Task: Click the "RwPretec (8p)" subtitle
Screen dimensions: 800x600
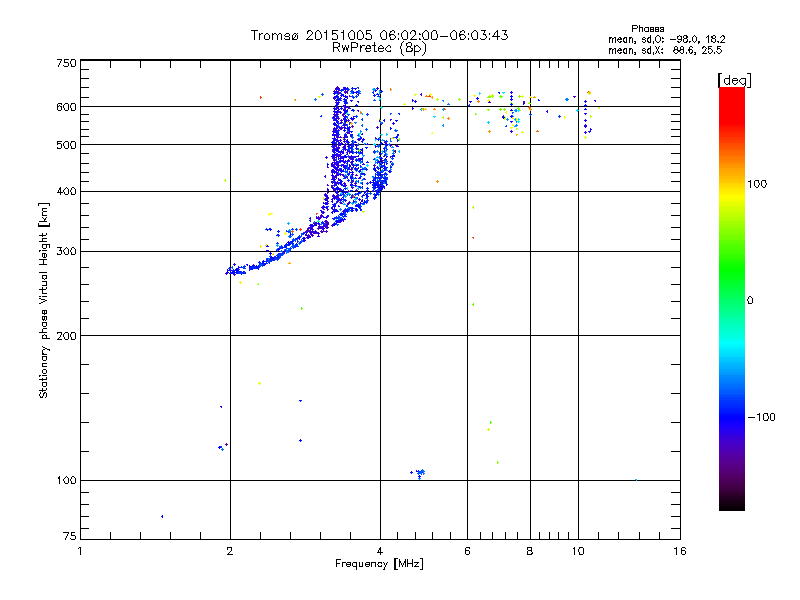Action: click(379, 48)
